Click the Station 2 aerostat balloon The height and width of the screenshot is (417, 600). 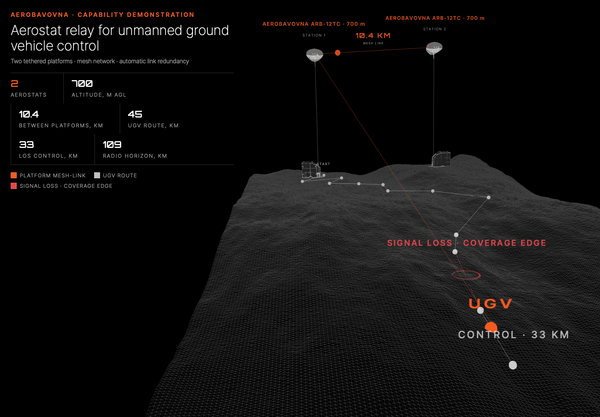(x=434, y=48)
